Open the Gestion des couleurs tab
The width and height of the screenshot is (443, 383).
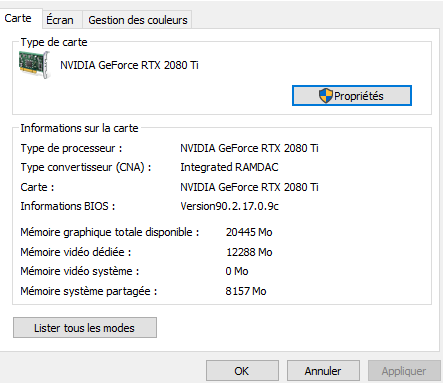click(x=138, y=20)
